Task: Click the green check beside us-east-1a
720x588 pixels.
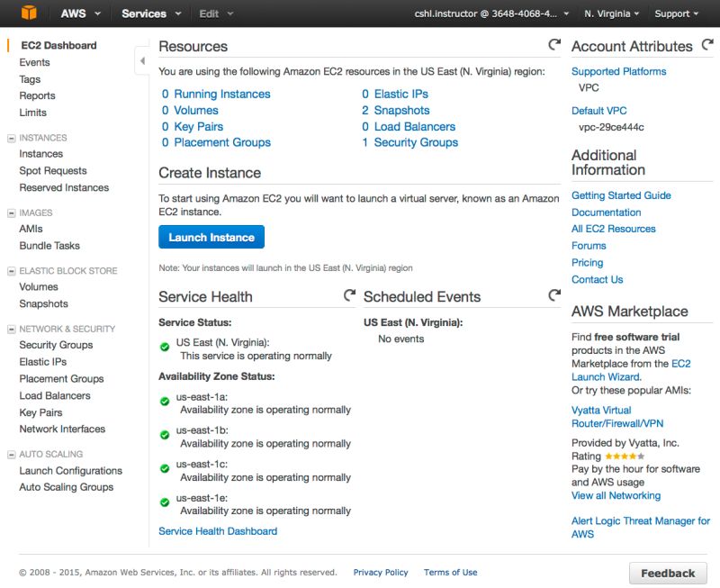Action: (164, 401)
